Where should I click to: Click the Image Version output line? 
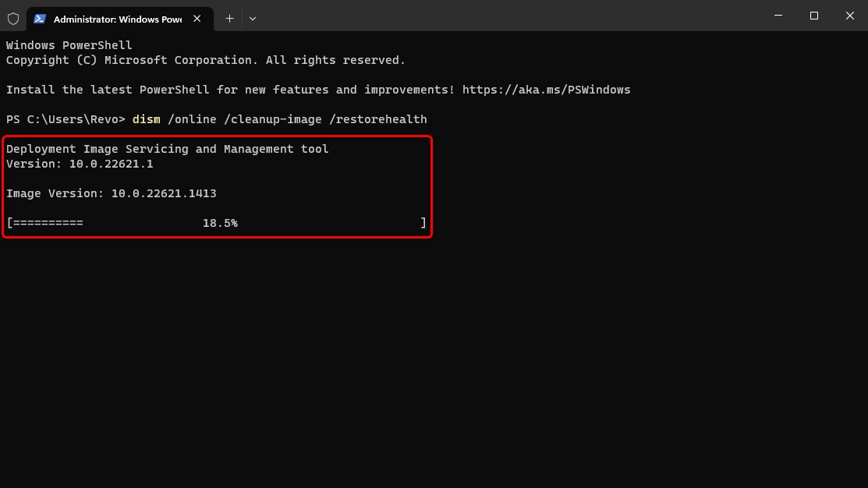click(111, 193)
